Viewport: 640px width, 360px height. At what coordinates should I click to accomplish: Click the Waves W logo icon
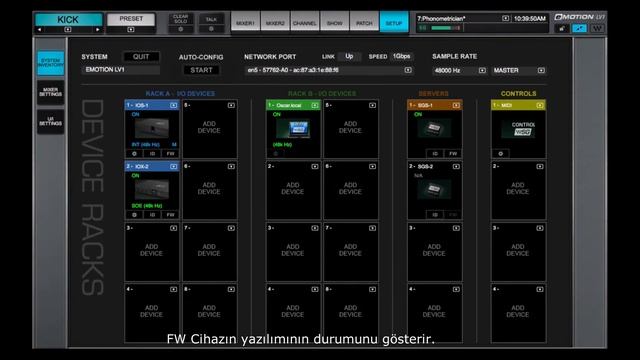coord(597,28)
